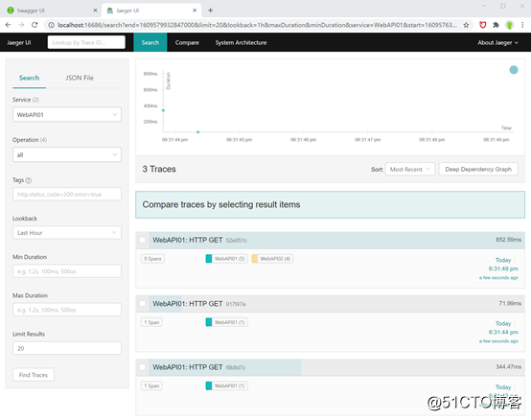Screen dimensions: 531x420
Task: Click the Max Duration field
Action: click(67, 310)
